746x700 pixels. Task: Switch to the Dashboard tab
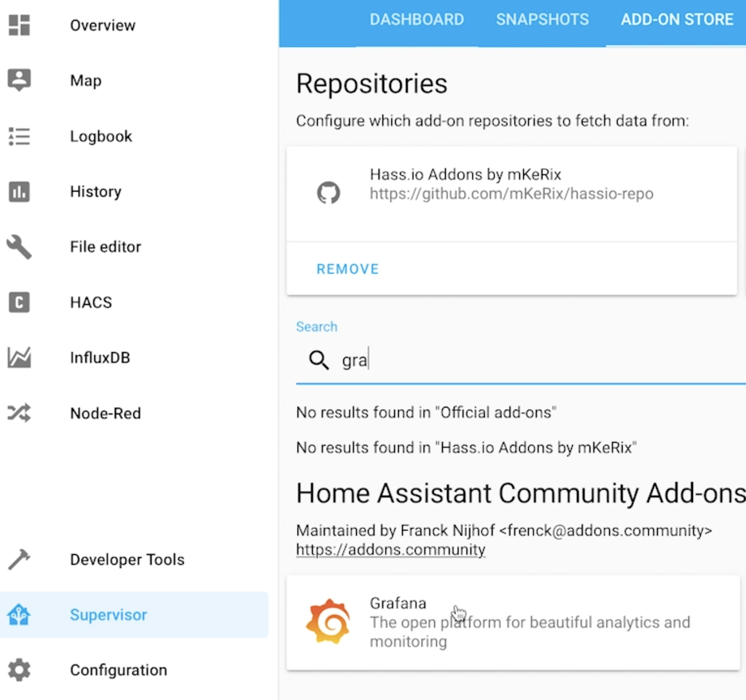coord(417,20)
